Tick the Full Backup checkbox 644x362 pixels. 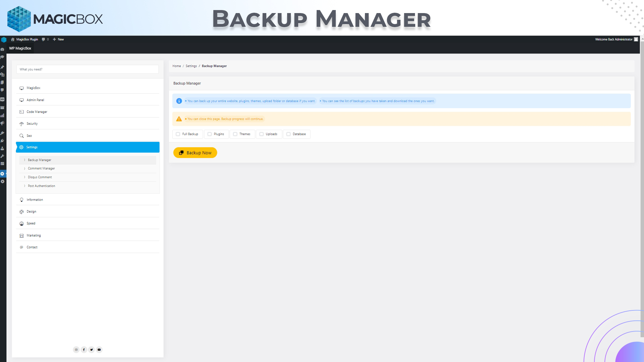[x=178, y=134]
